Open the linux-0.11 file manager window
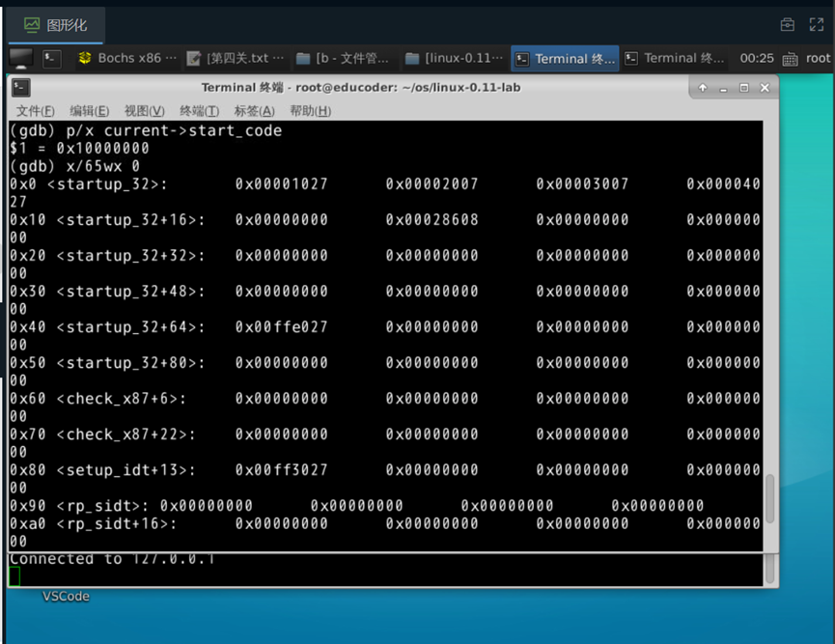The width and height of the screenshot is (835, 644). point(453,58)
